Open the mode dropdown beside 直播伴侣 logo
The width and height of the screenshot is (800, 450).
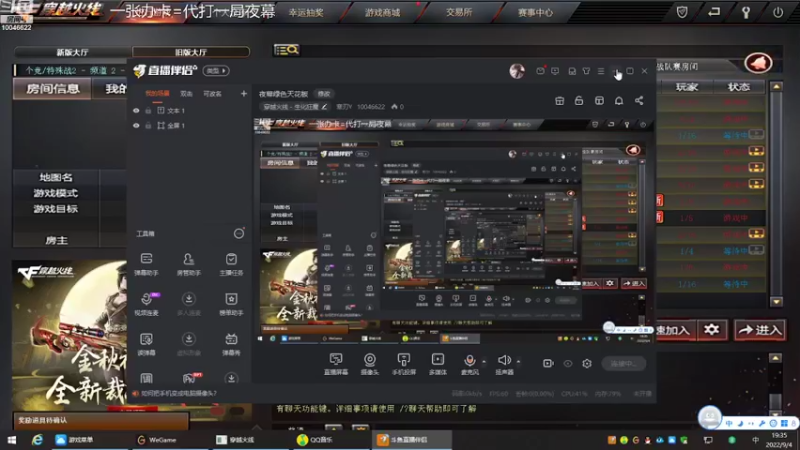pyautogui.click(x=216, y=71)
